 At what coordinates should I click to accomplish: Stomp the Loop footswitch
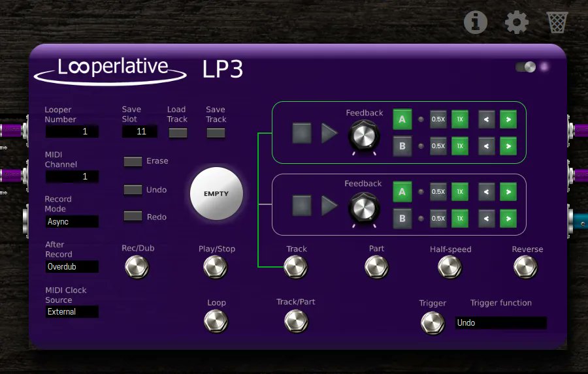pyautogui.click(x=216, y=322)
